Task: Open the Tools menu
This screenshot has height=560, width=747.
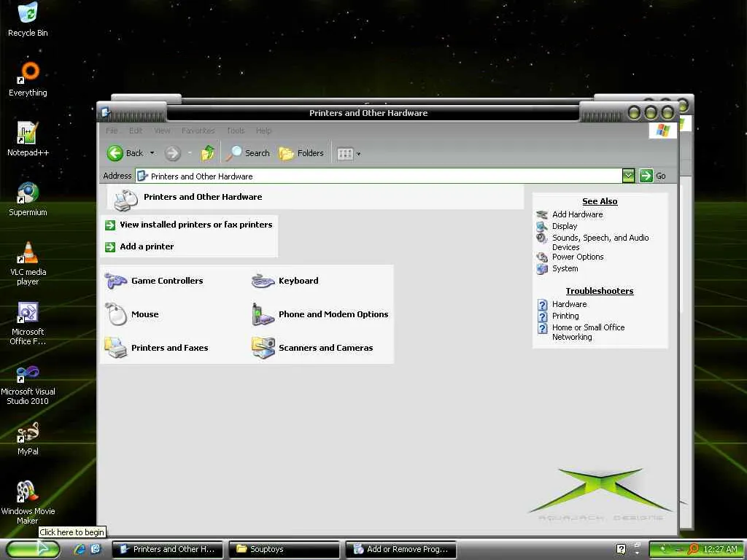Action: point(236,131)
